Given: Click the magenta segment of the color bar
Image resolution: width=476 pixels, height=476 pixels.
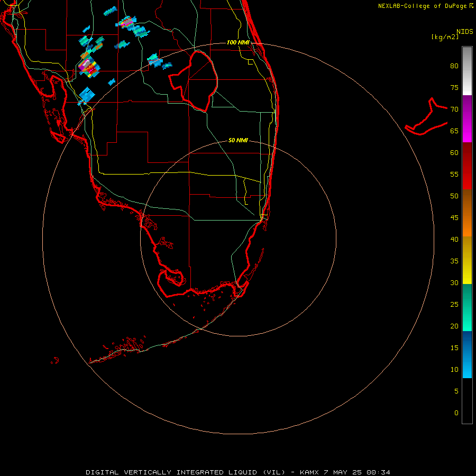Looking at the screenshot, I should (467, 118).
